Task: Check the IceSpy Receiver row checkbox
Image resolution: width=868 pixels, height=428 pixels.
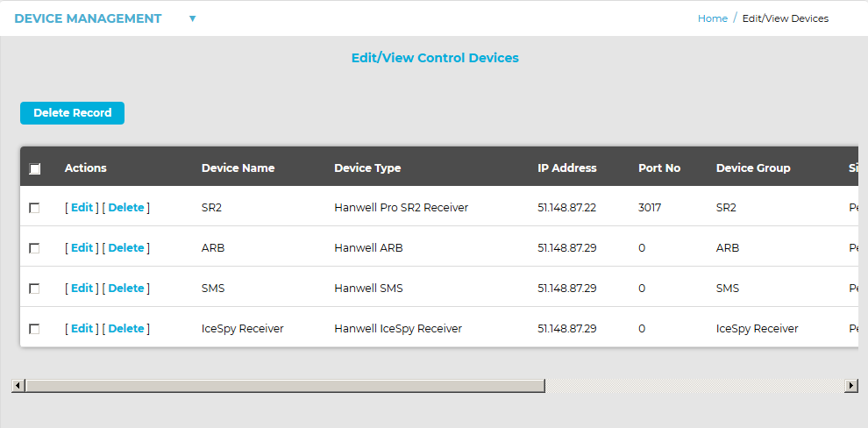Action: point(34,329)
